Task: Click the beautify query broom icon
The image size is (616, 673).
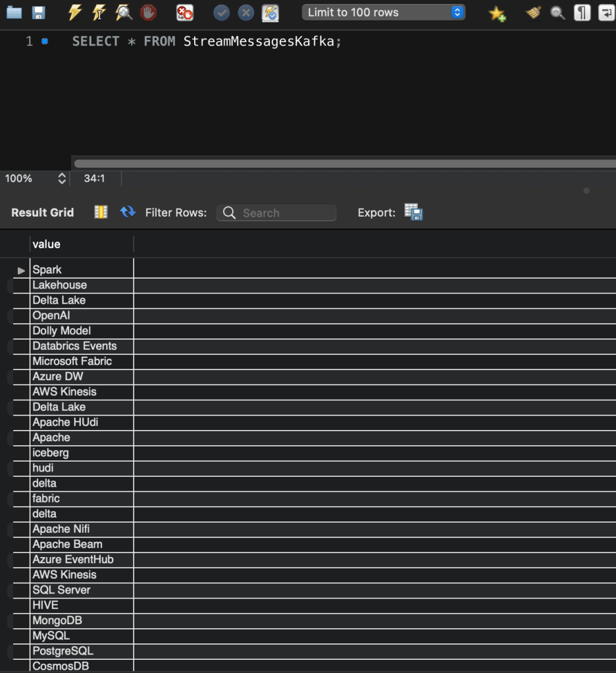Action: point(533,13)
